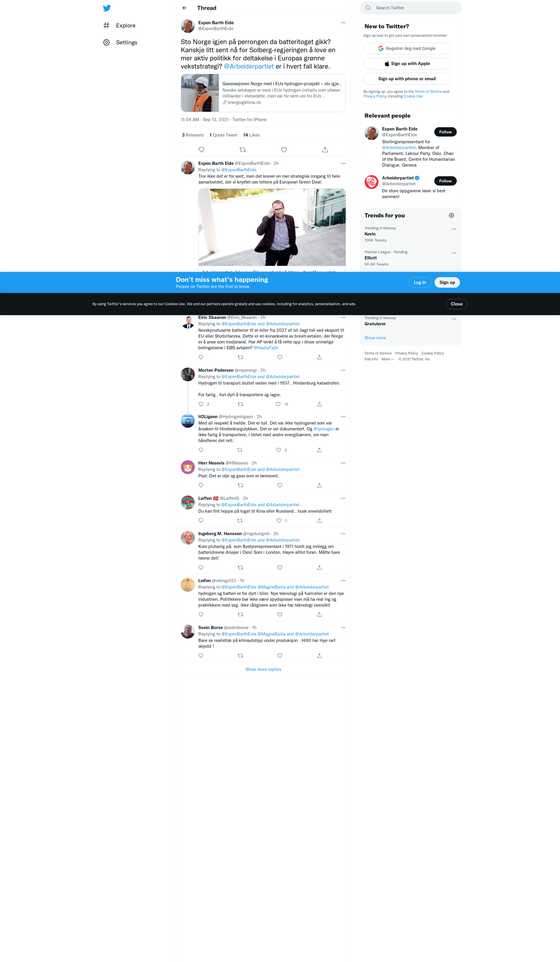The height and width of the screenshot is (962, 560).
Task: Close the cookie notice
Action: tap(457, 304)
